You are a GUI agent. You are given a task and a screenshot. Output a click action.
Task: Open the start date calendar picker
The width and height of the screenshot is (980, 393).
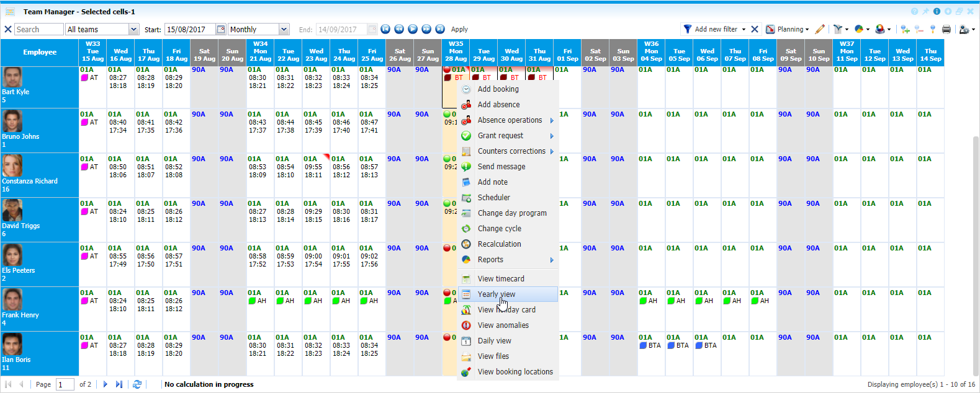coord(221,29)
